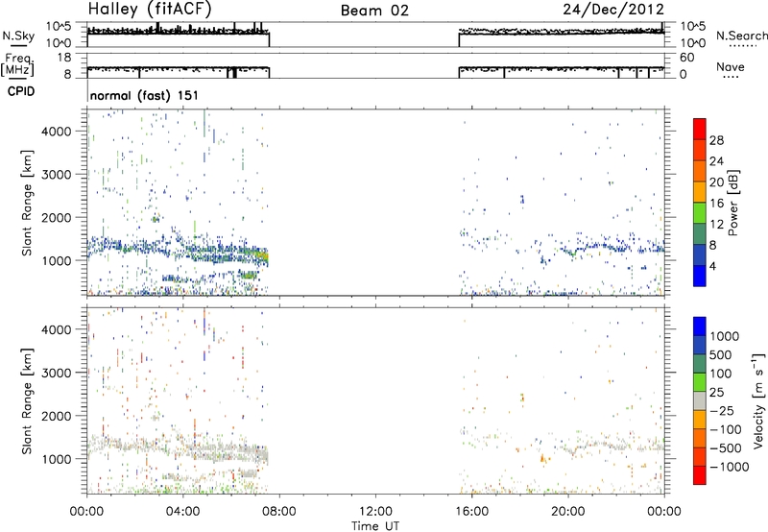Click the "Nave" legend label

pyautogui.click(x=731, y=66)
